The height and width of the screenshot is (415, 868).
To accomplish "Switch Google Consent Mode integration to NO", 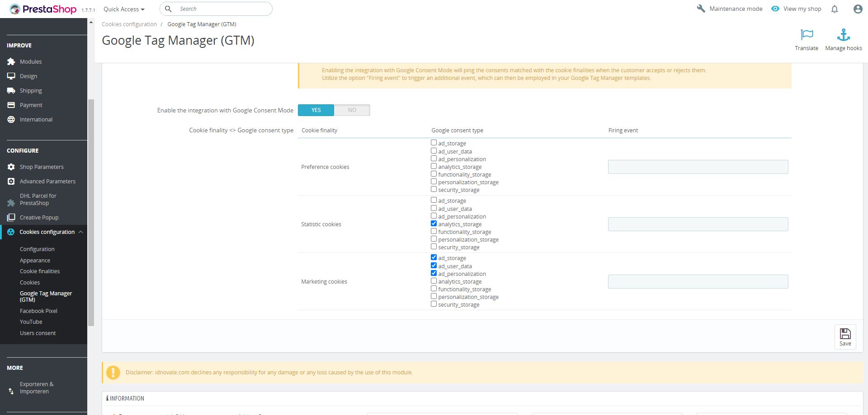I will pos(352,110).
